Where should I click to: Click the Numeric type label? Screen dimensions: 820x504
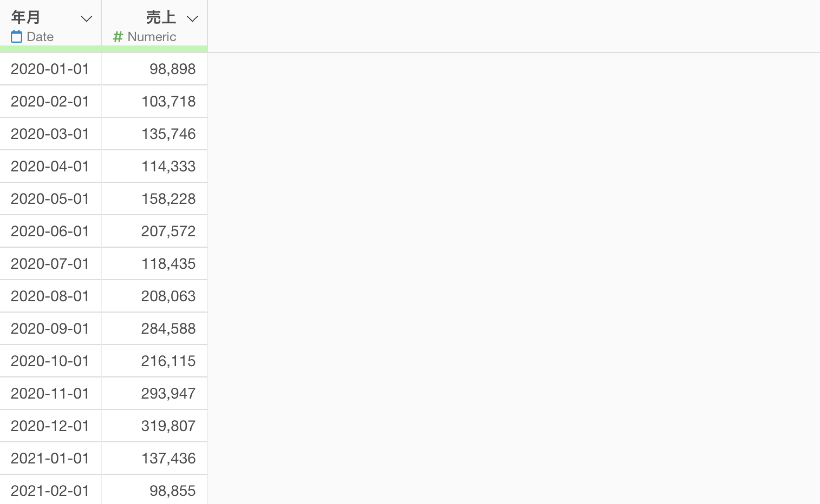(x=152, y=37)
